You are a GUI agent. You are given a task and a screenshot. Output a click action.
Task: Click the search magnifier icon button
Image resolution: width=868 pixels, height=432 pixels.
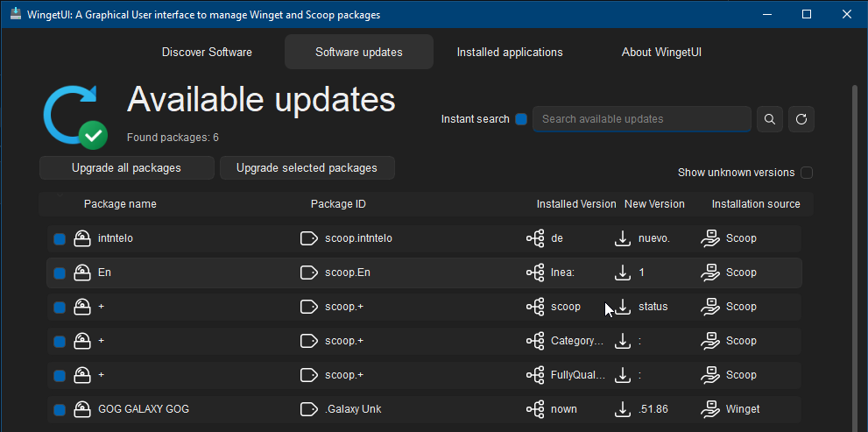tap(770, 119)
